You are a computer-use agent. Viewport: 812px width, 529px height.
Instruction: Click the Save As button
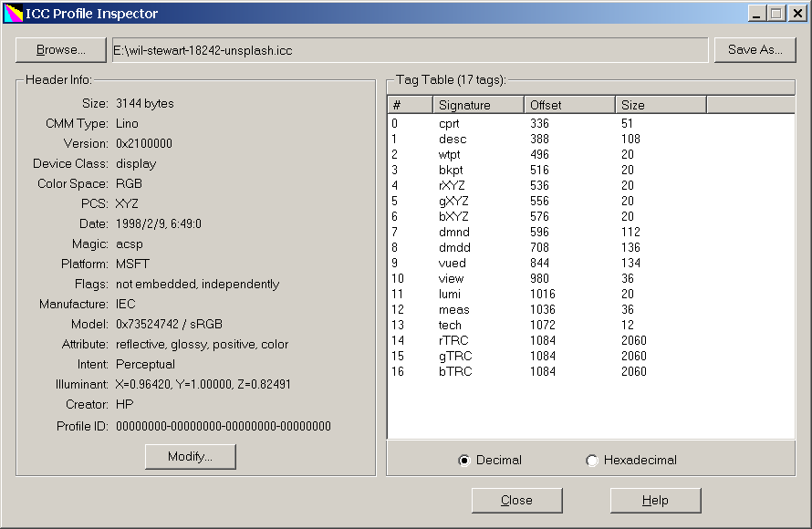point(755,50)
